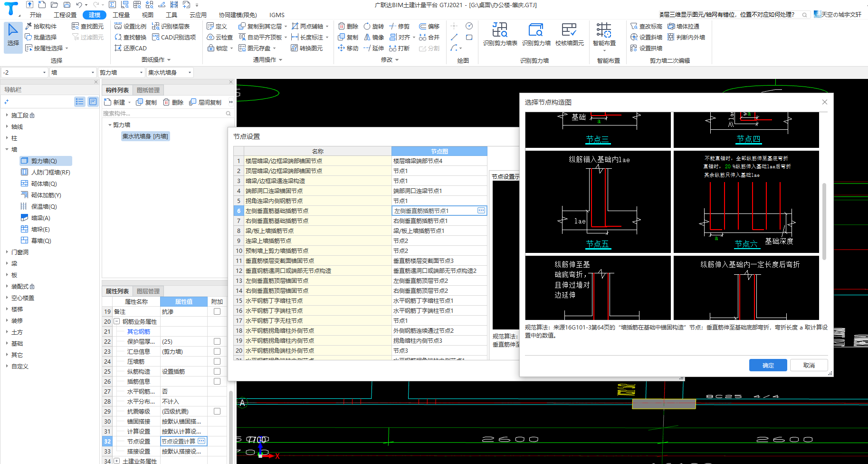
Task: Click 取消 in node selection dialog
Action: (x=809, y=365)
